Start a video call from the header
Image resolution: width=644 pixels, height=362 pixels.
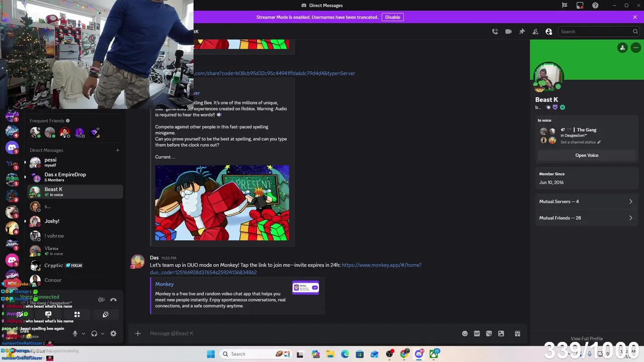508,31
